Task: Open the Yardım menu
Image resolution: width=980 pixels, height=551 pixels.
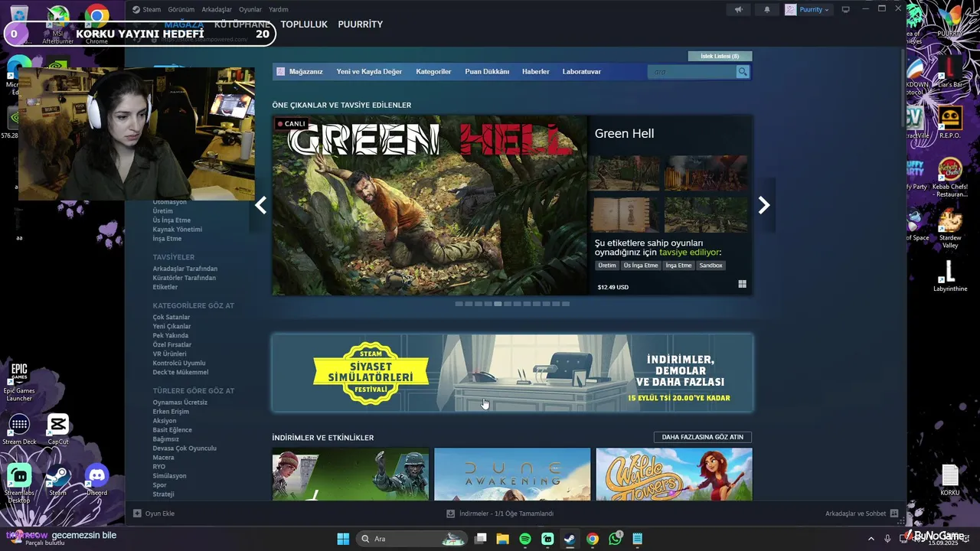Action: [279, 9]
